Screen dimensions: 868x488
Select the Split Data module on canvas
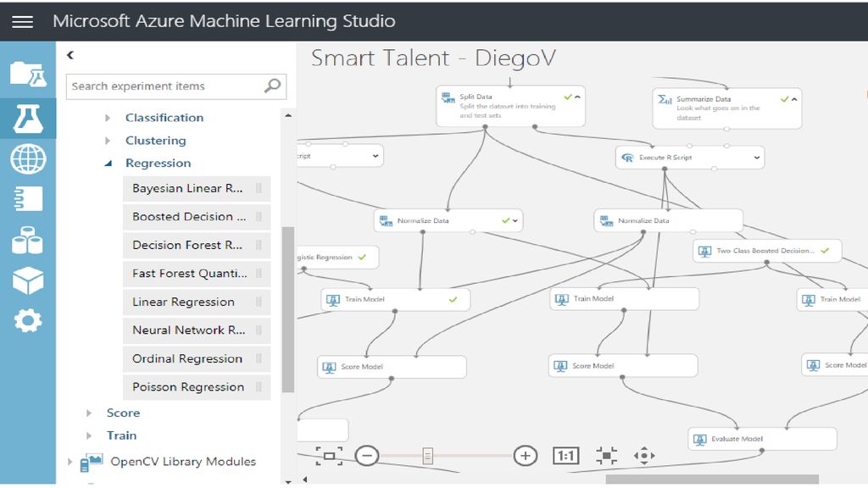coord(510,106)
